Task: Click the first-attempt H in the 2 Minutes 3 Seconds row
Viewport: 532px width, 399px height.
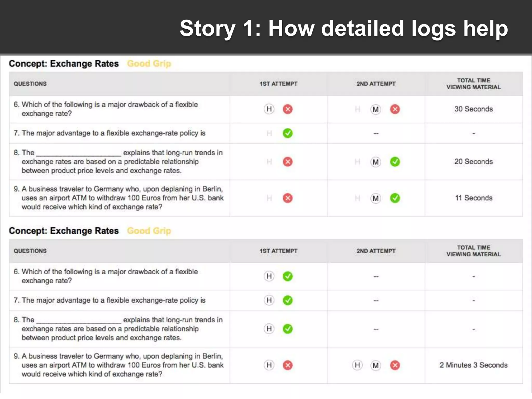Action: (x=269, y=365)
